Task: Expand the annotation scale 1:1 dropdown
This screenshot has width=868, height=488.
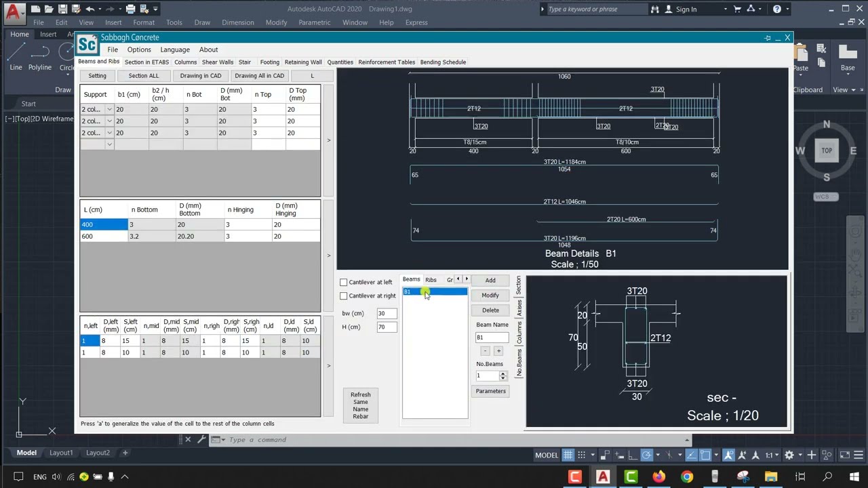Action: (x=773, y=455)
